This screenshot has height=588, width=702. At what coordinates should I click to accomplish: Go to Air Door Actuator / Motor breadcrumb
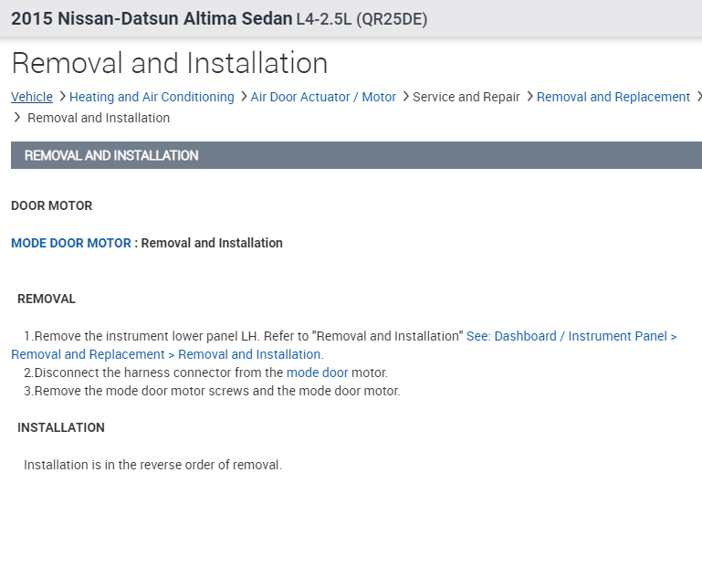323,97
